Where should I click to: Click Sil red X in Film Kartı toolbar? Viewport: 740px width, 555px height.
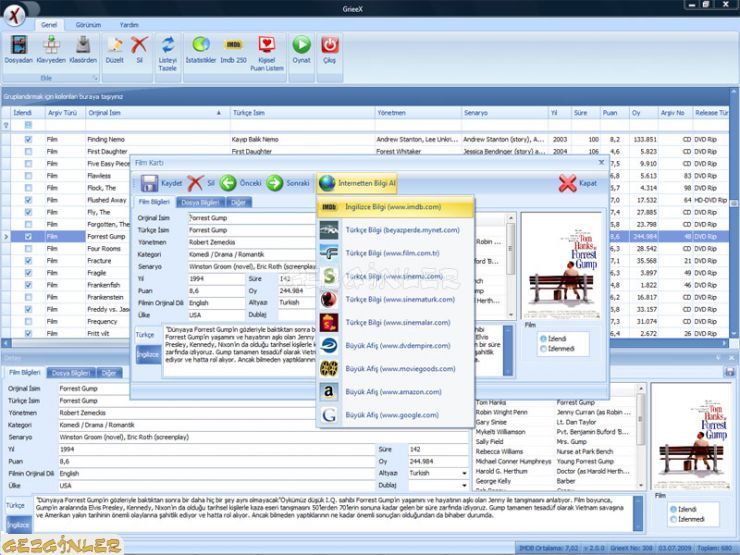(195, 183)
